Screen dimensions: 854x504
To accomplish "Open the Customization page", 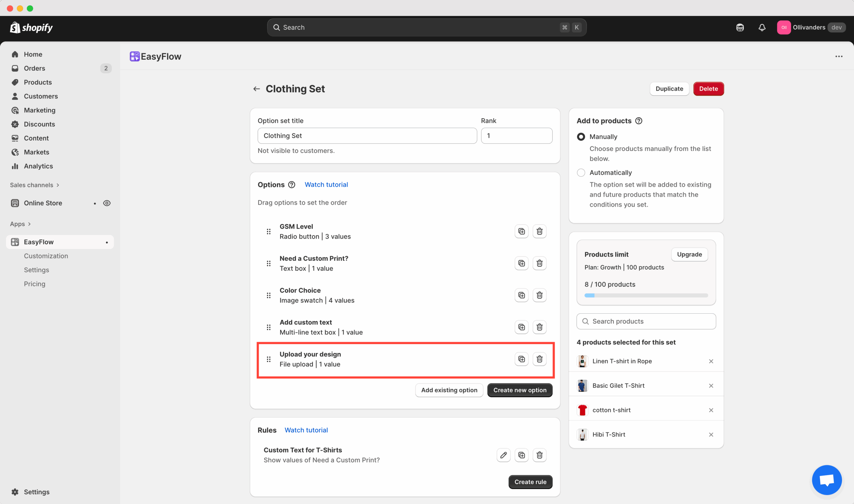I will click(x=46, y=256).
